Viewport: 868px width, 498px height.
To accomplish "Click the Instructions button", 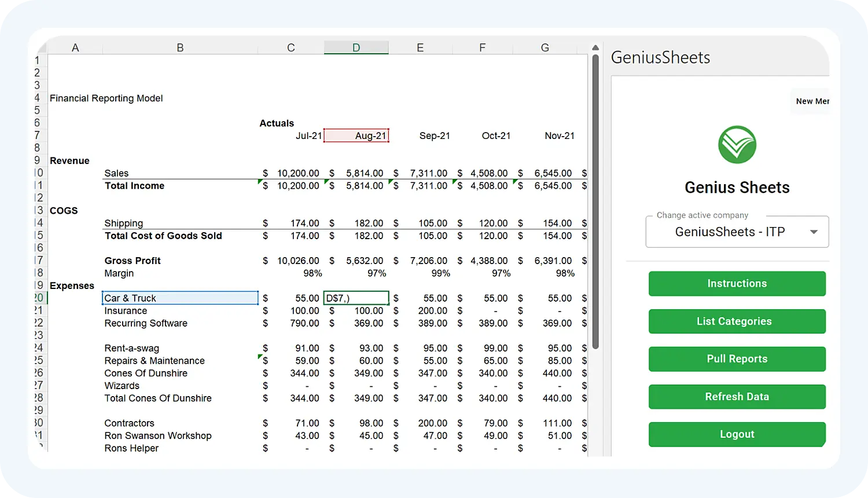I will pos(737,284).
